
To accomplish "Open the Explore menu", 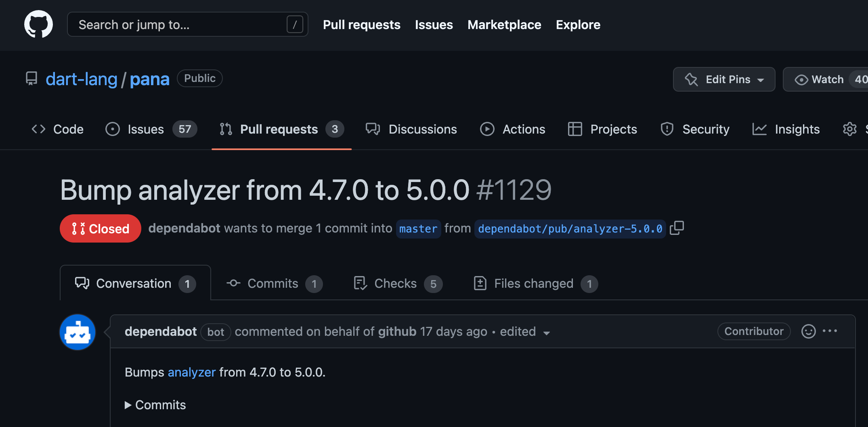I will pyautogui.click(x=578, y=25).
